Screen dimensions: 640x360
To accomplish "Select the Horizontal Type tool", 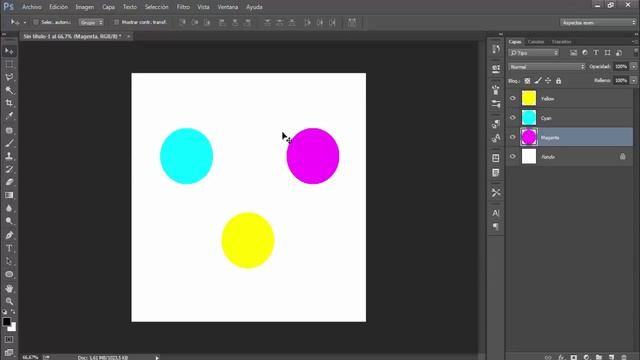I will pyautogui.click(x=9, y=249).
